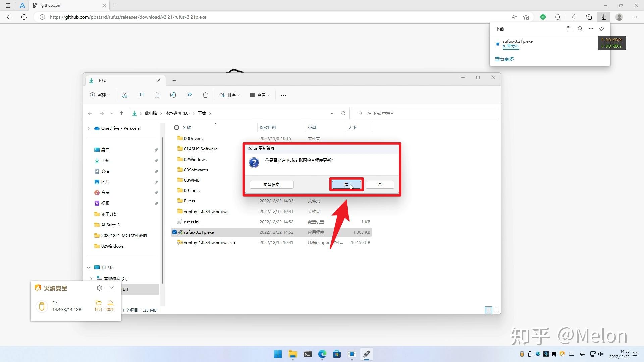Click the browser address bar

tap(235, 17)
